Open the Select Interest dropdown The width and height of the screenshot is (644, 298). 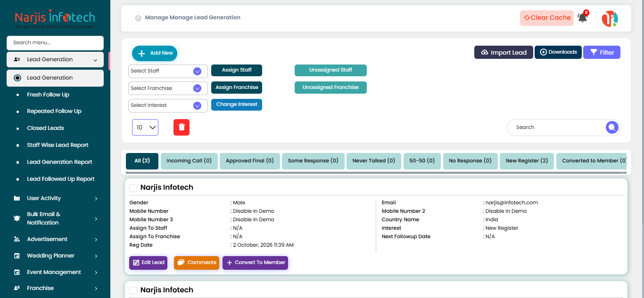point(168,105)
